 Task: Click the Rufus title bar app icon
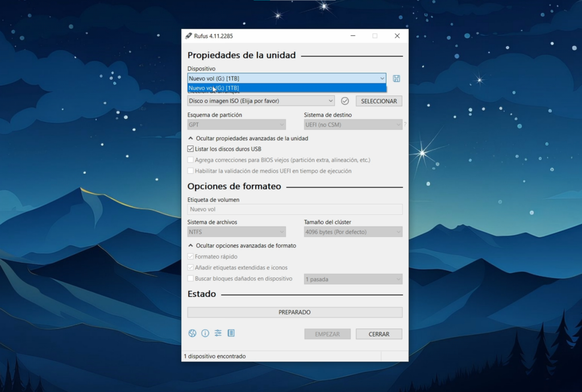[189, 36]
